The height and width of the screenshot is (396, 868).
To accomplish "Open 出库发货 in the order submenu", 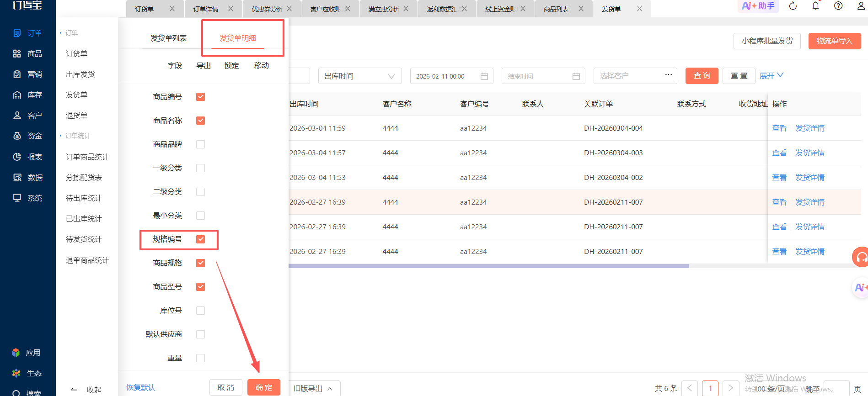I will [x=80, y=74].
